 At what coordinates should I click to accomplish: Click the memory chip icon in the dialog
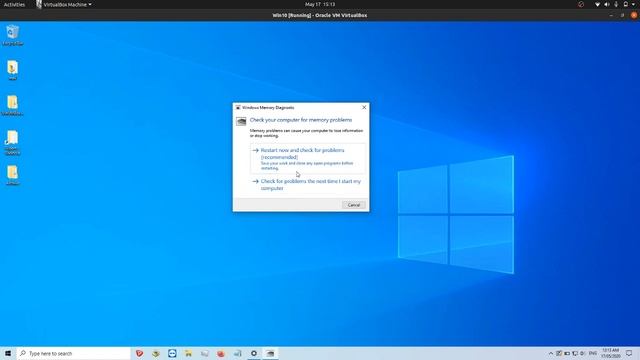tap(241, 121)
